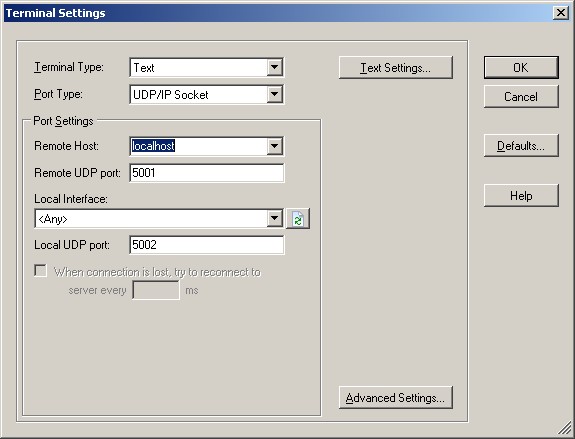This screenshot has width=575, height=439.
Task: Open Help for Terminal Settings
Action: point(521,195)
